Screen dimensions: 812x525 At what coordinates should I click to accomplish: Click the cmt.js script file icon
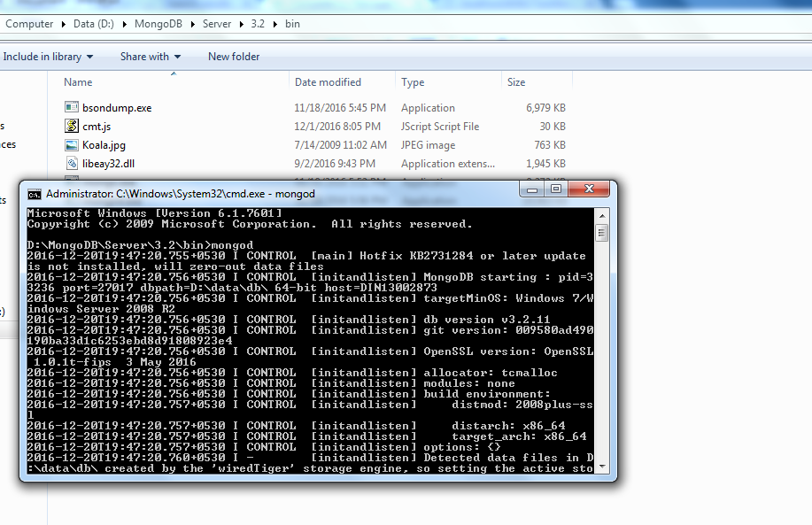73,127
